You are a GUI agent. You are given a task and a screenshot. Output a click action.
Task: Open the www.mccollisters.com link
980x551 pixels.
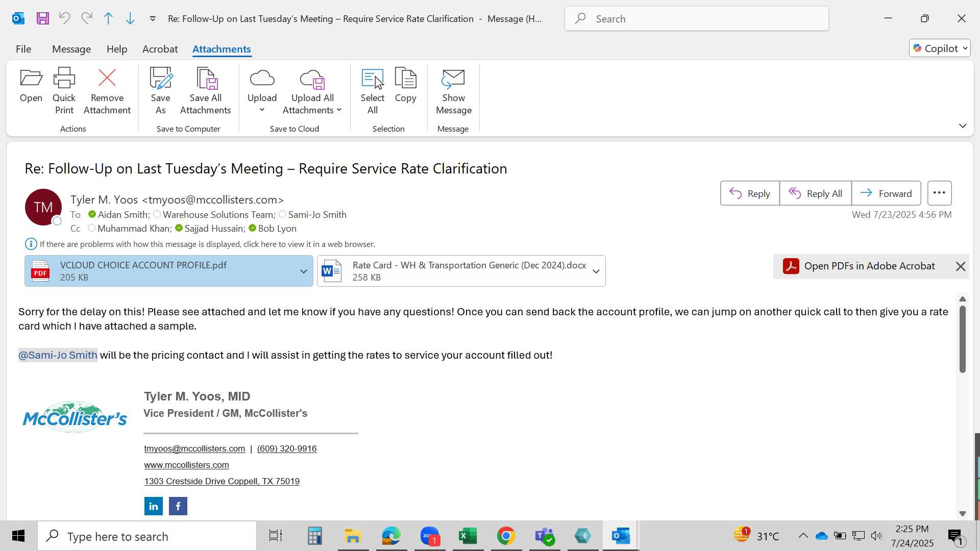point(186,465)
